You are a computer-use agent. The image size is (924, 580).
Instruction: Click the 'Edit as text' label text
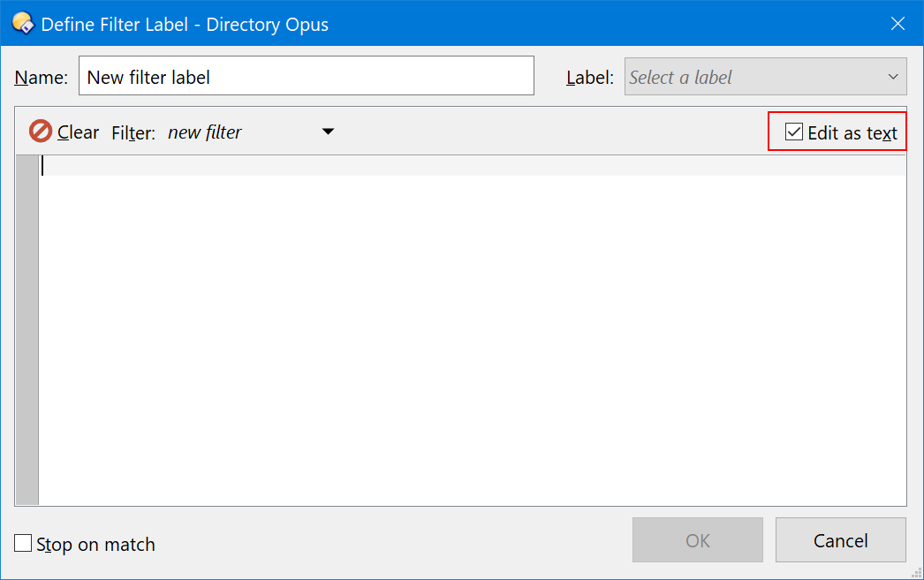[x=852, y=133]
